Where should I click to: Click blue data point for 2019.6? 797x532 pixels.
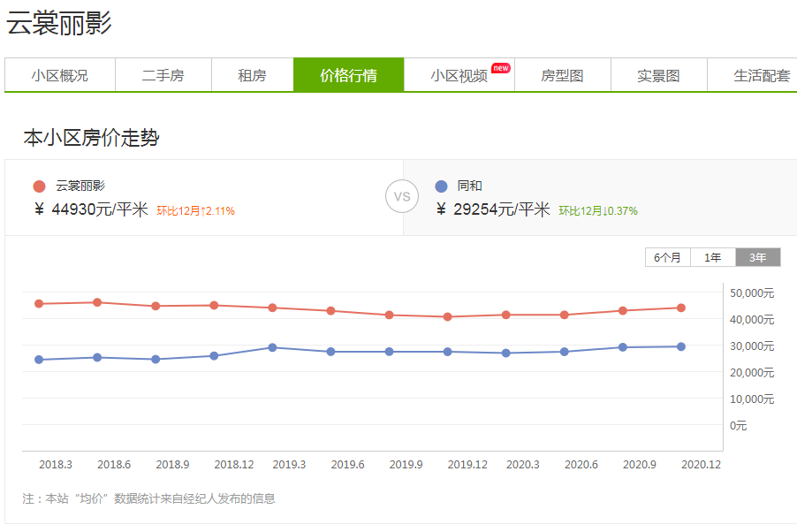point(330,352)
